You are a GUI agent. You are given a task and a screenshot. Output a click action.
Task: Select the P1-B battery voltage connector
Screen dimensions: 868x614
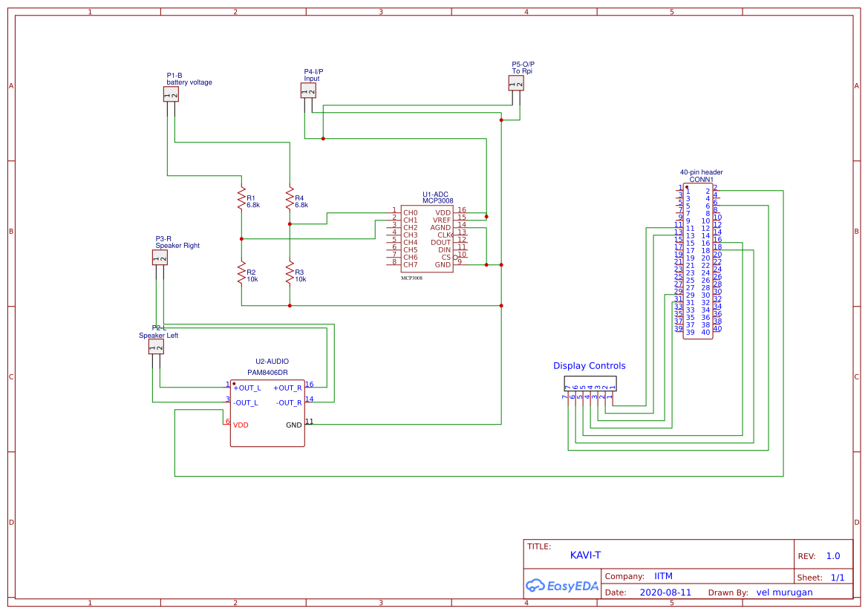point(172,94)
